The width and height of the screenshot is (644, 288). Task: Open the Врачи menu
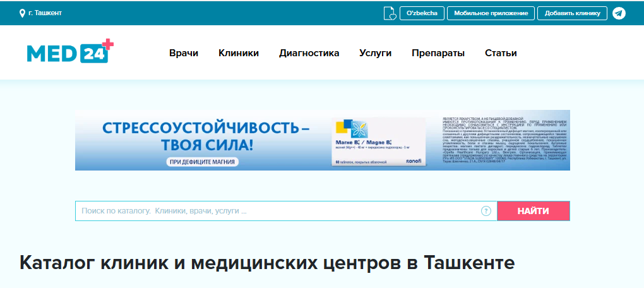tap(184, 53)
